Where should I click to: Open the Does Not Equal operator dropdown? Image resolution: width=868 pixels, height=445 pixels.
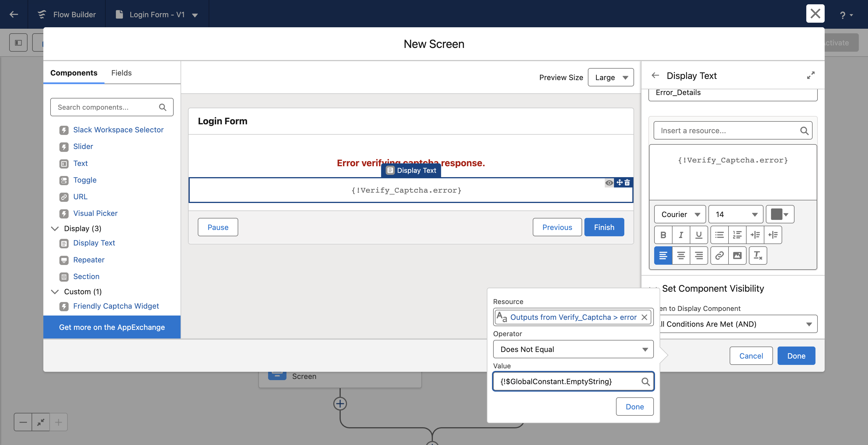click(x=573, y=349)
